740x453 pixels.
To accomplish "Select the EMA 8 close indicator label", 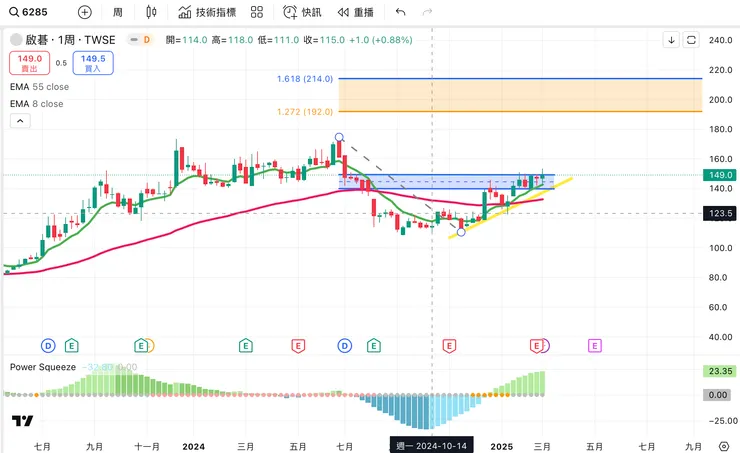I will coord(37,104).
